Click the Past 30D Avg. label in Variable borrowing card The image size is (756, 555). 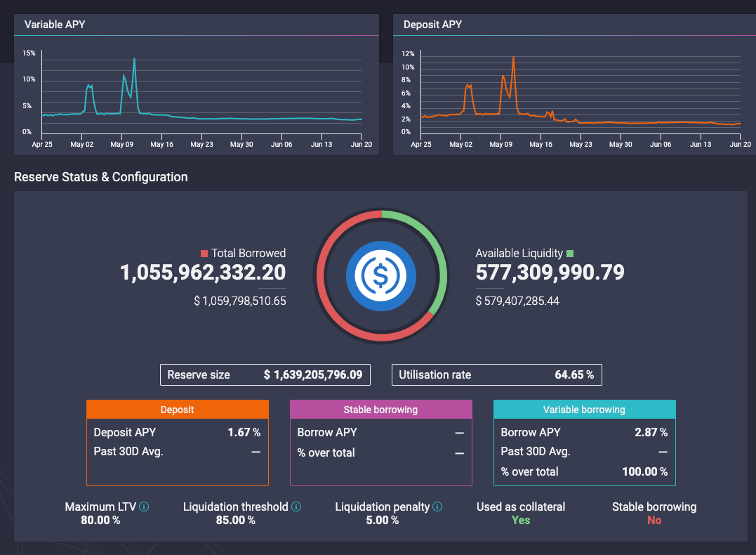(x=535, y=452)
